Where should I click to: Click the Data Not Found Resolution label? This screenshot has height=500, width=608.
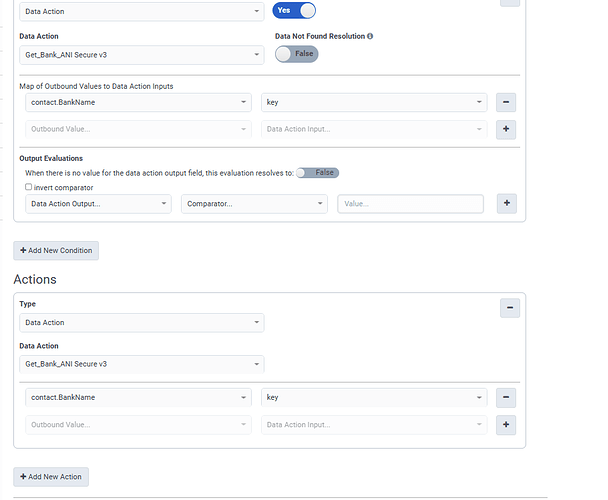click(x=320, y=36)
